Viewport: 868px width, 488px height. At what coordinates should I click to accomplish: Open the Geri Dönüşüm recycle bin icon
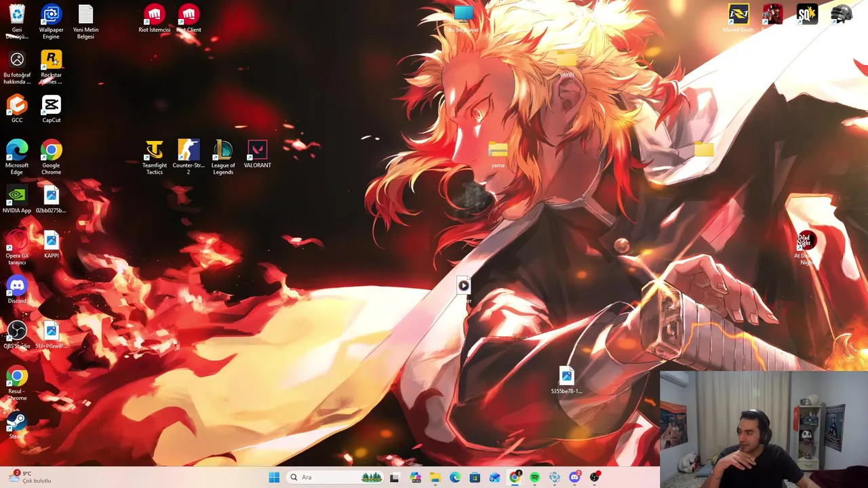point(17,15)
